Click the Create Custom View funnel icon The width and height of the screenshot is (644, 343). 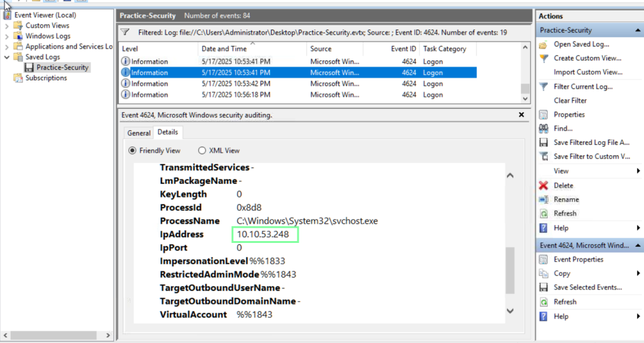click(x=543, y=59)
